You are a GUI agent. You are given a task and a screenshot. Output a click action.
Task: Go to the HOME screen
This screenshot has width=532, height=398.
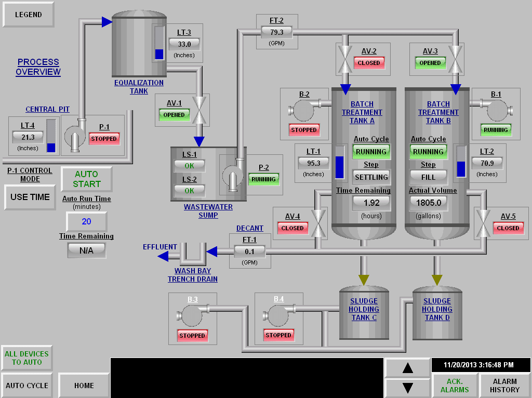pyautogui.click(x=84, y=386)
